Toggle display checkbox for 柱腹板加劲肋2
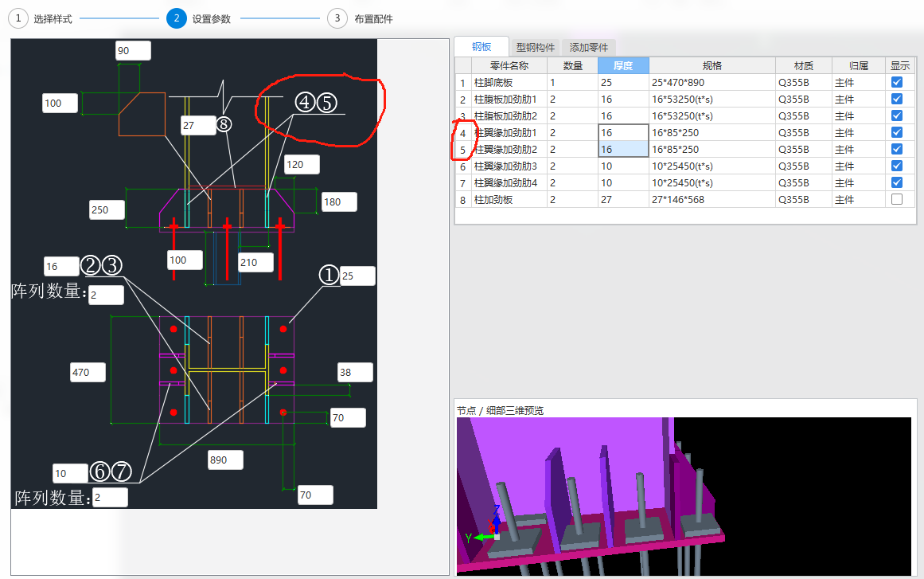The width and height of the screenshot is (924, 579). tap(897, 115)
